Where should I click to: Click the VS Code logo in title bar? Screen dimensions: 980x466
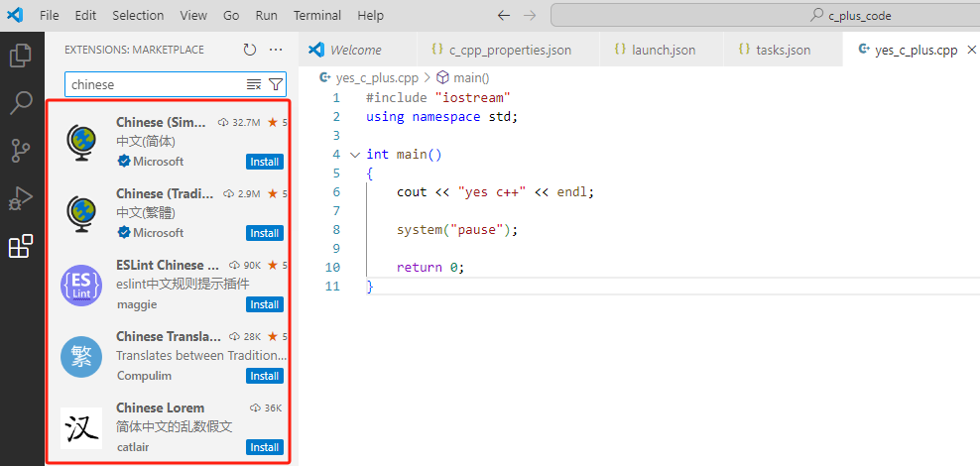(x=14, y=15)
